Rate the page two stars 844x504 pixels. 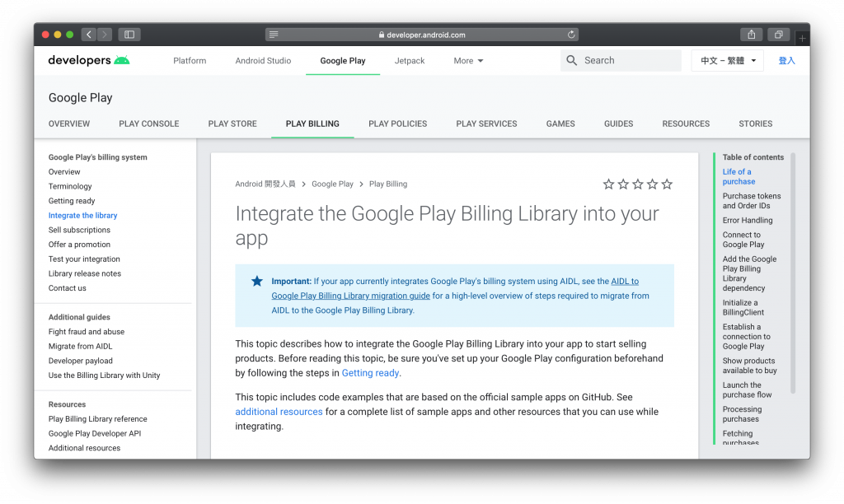(623, 184)
